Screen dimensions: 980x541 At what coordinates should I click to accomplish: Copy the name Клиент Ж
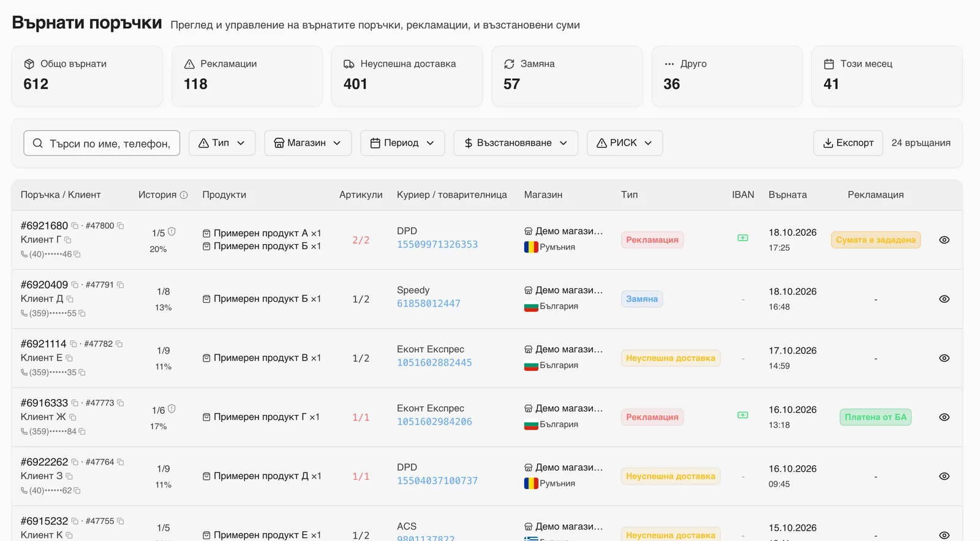click(x=72, y=417)
